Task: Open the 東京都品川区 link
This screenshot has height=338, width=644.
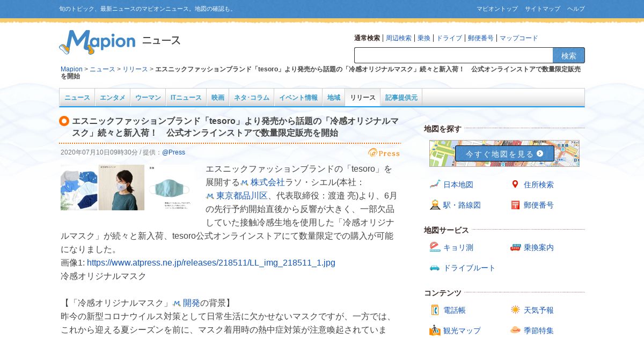Action: pos(242,196)
